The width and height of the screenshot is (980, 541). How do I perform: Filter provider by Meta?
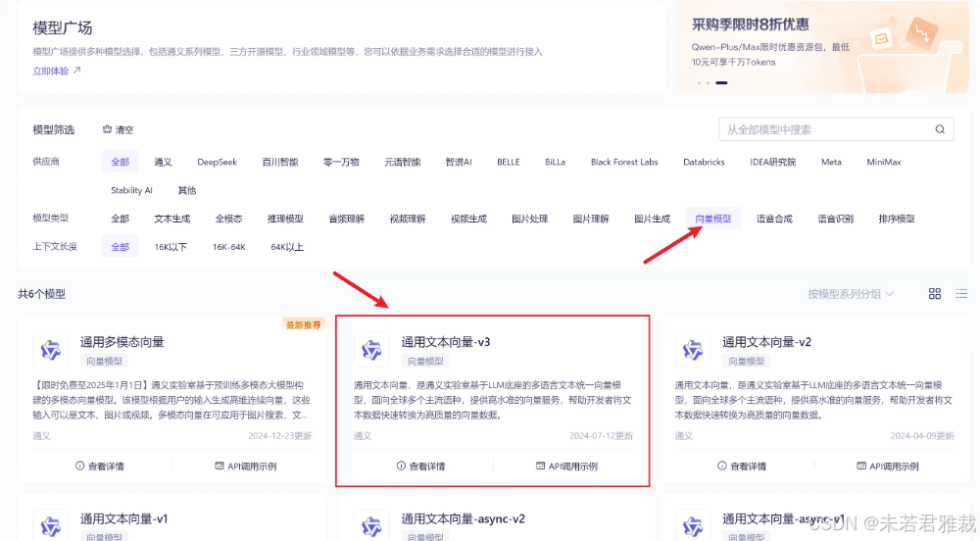pos(831,162)
